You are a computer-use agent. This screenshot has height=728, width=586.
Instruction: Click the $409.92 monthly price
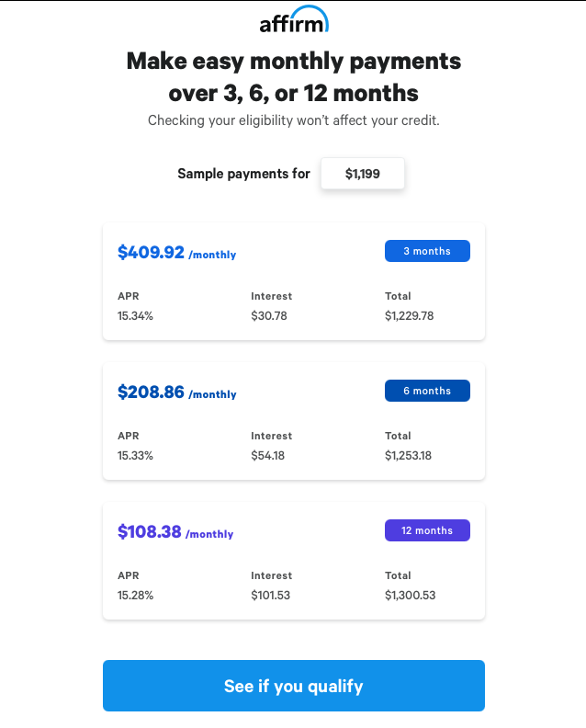pyautogui.click(x=151, y=252)
